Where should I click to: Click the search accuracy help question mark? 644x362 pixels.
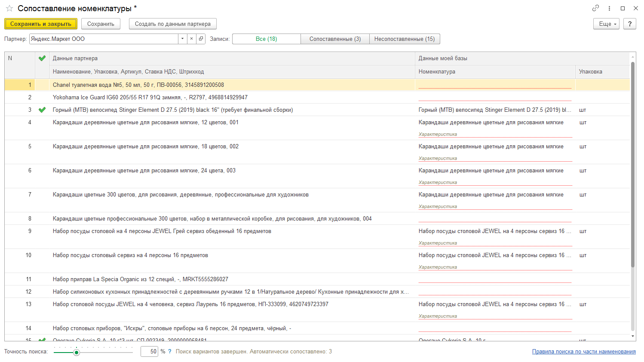(x=170, y=352)
